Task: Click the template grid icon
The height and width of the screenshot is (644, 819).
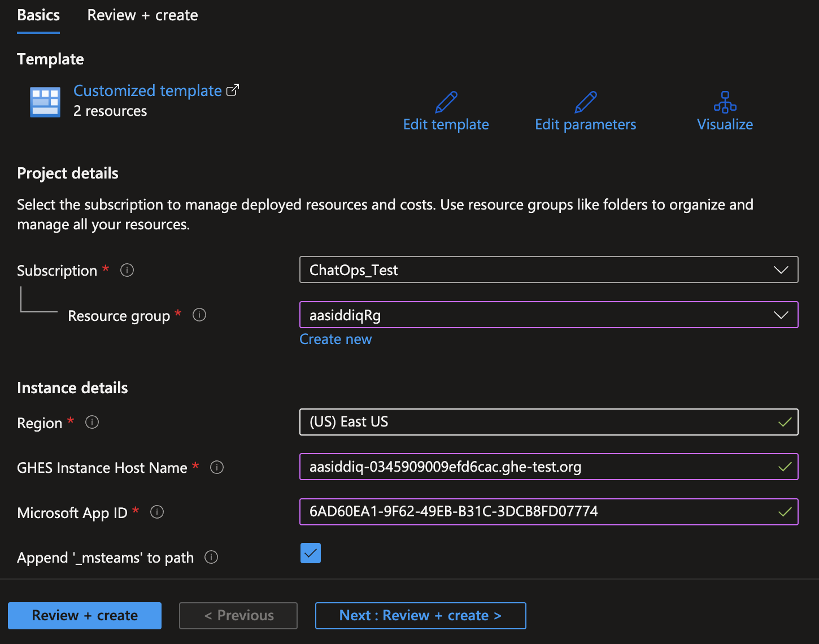Action: tap(45, 102)
